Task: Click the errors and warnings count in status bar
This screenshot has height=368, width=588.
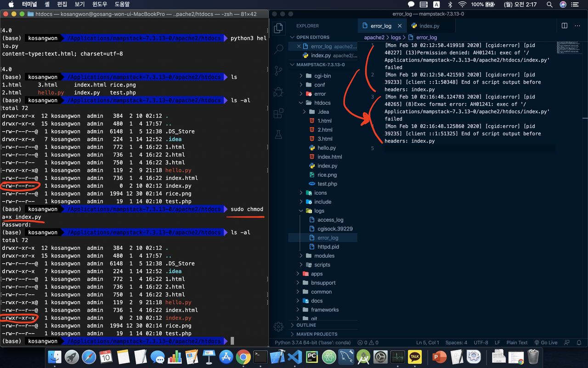Action: tap(367, 343)
